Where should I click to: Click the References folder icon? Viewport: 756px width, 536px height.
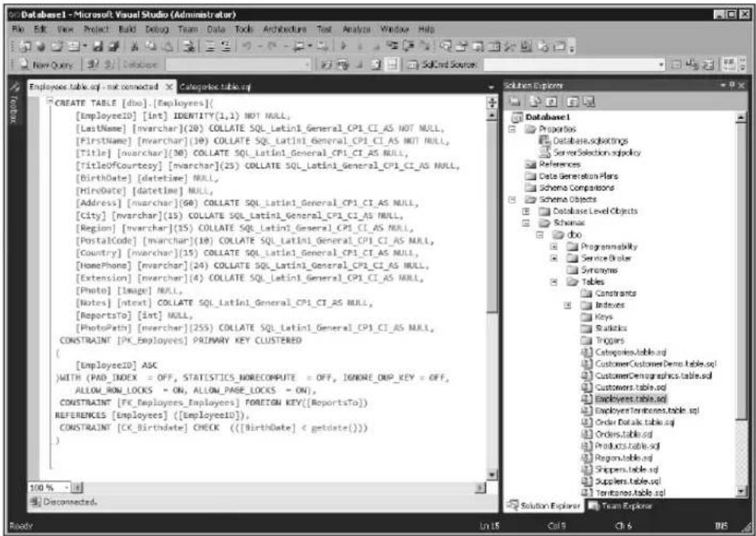pos(531,164)
